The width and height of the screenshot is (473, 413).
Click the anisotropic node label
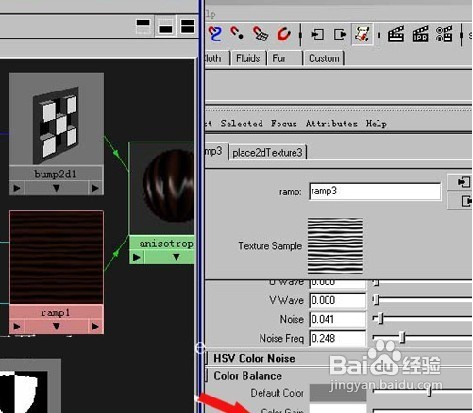(166, 244)
